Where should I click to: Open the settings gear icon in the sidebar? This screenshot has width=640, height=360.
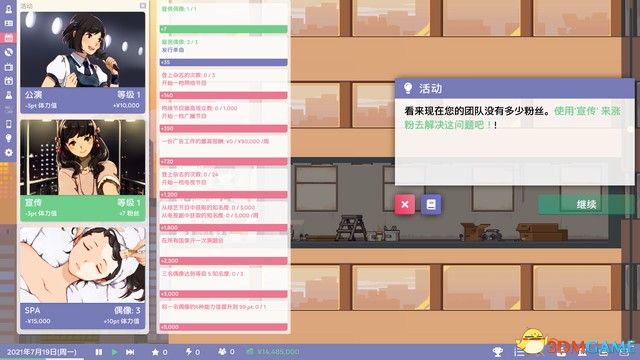click(8, 153)
